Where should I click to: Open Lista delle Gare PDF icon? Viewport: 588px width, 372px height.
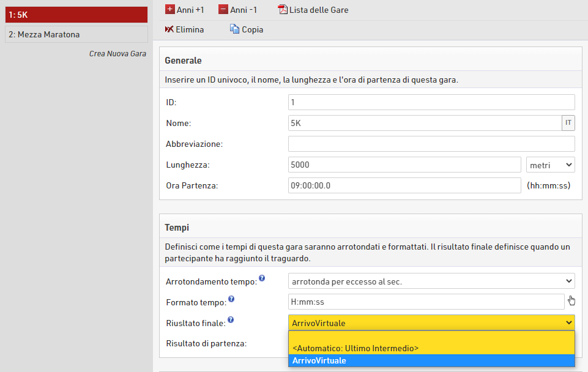click(x=283, y=10)
